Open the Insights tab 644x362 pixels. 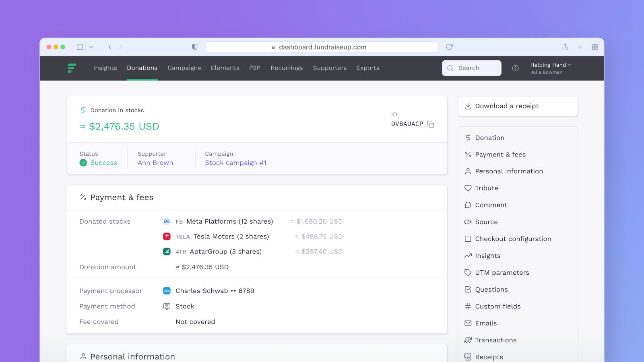point(105,68)
